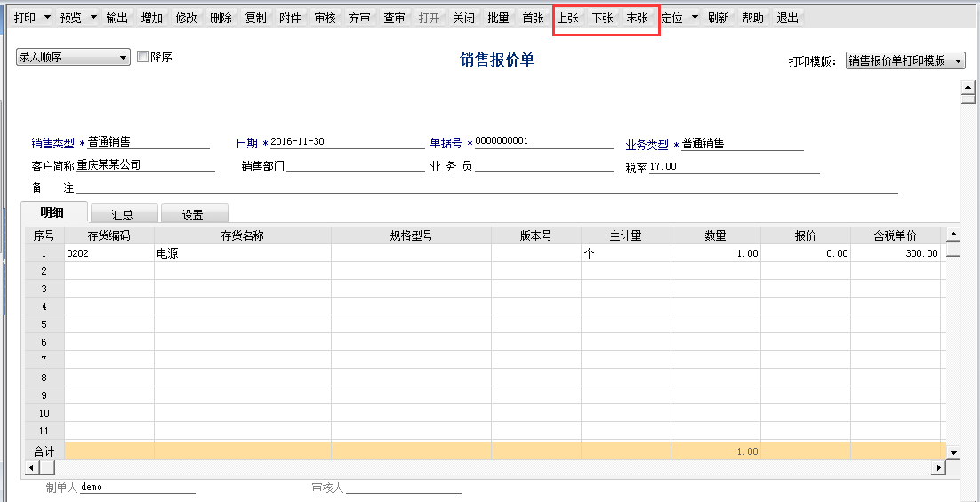Enable the 降序 checkbox
Image resolution: width=980 pixels, height=502 pixels.
tap(143, 57)
